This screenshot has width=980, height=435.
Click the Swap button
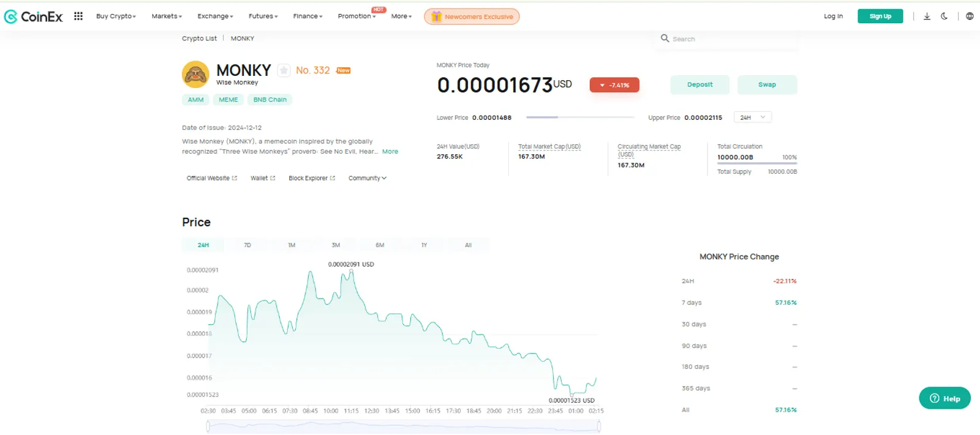pyautogui.click(x=767, y=84)
